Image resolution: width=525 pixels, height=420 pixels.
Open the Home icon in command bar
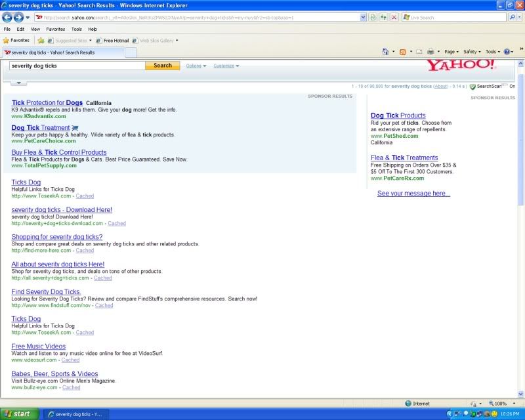pos(386,51)
